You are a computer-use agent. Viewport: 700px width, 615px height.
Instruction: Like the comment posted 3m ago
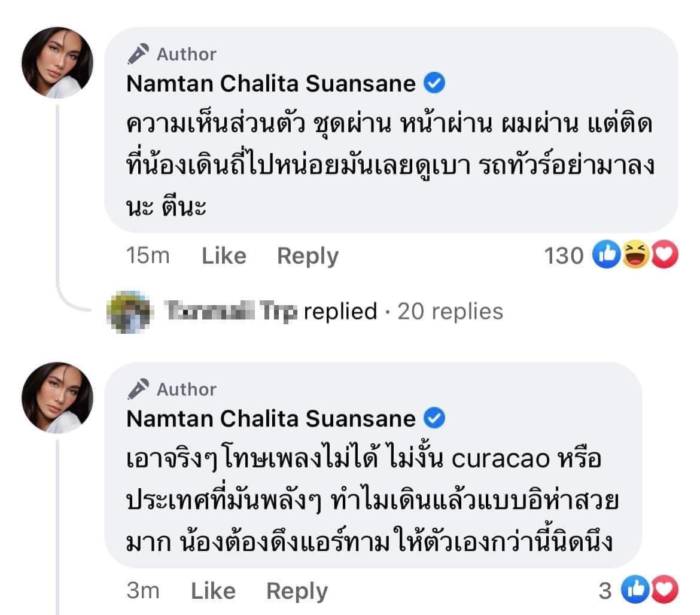213,591
